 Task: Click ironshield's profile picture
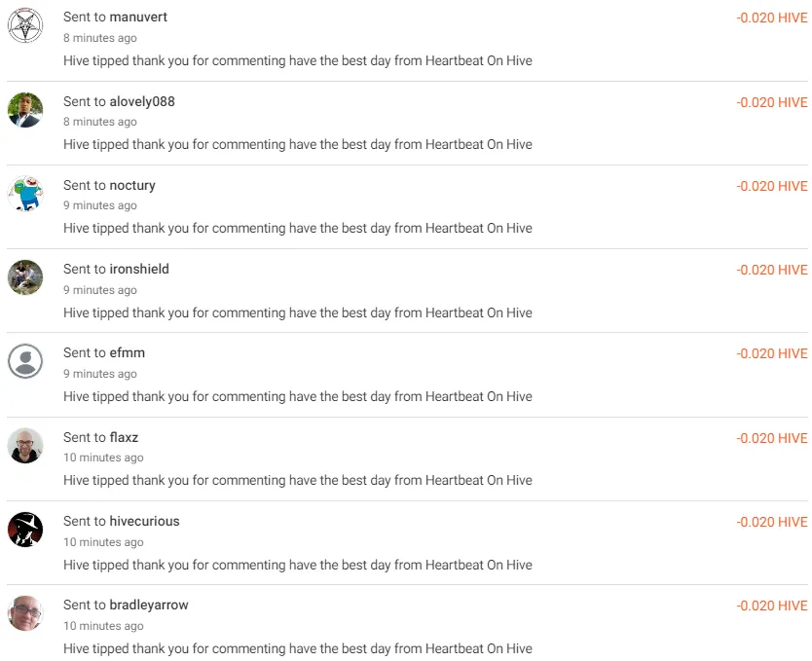(x=25, y=277)
